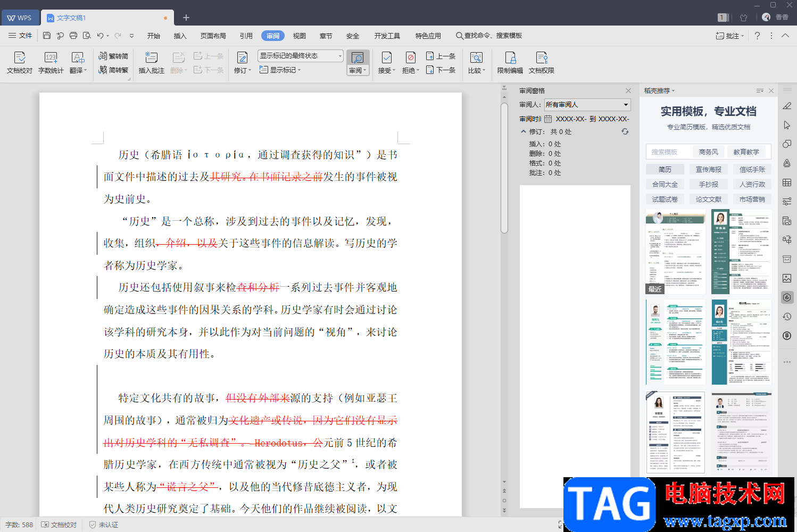Click the save icon in quick toolbar
The image size is (797, 532).
tap(47, 36)
